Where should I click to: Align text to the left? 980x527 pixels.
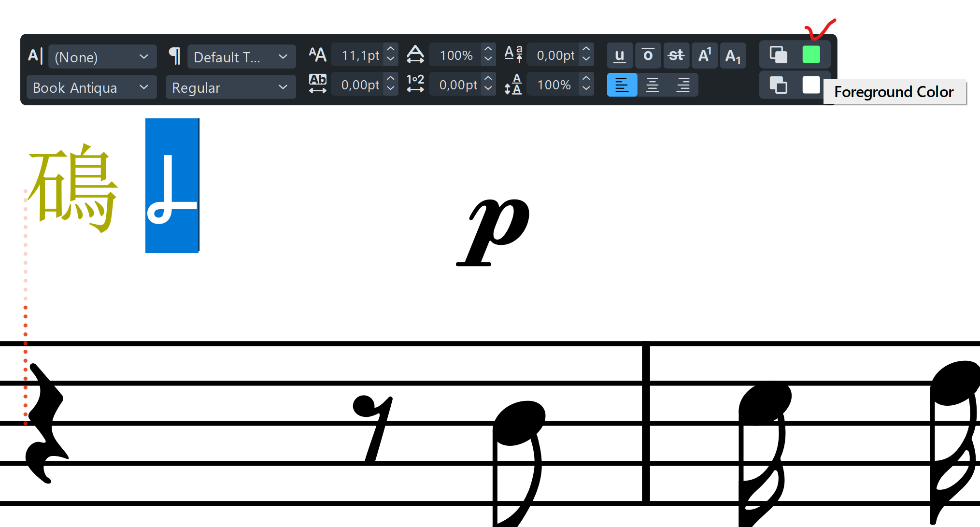(x=622, y=85)
